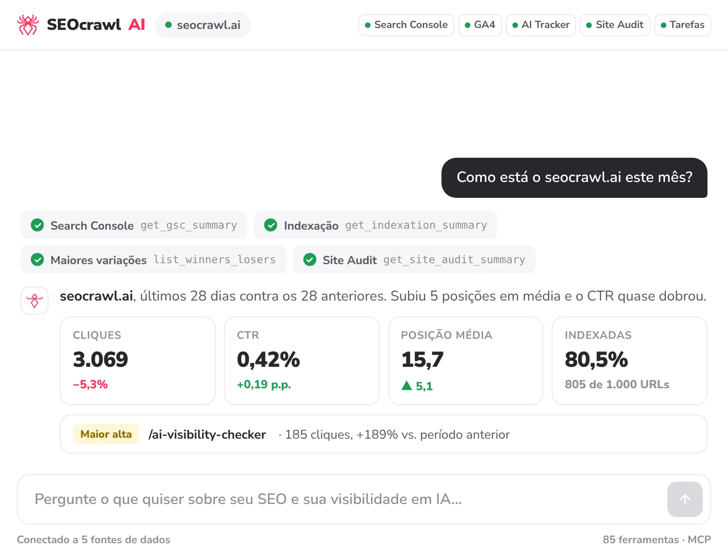Click the CTR 0,42% metric card
This screenshot has height=560, width=728.
[302, 361]
